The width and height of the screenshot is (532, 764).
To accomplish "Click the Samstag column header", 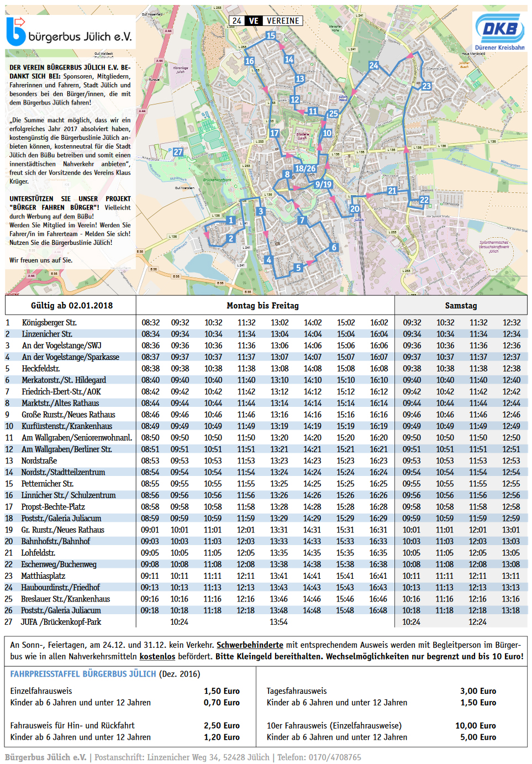I will (461, 306).
